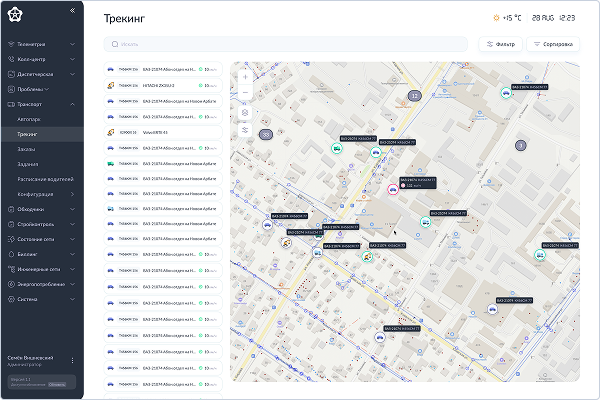
Task: Open user options three-dots menu
Action: click(72, 361)
